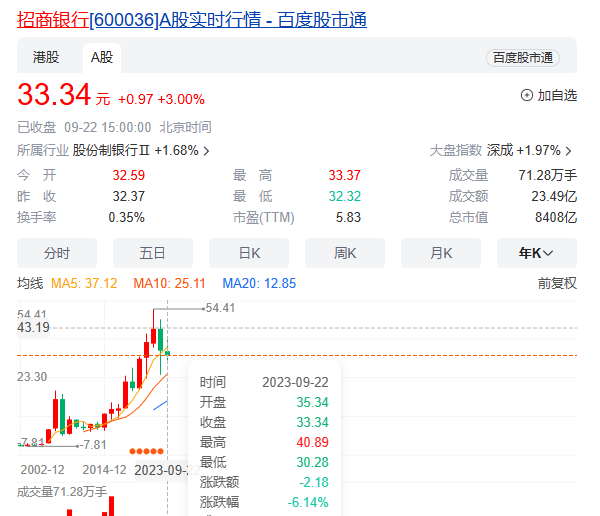Click the tooltip 收盘 value 33.34

coord(312,422)
